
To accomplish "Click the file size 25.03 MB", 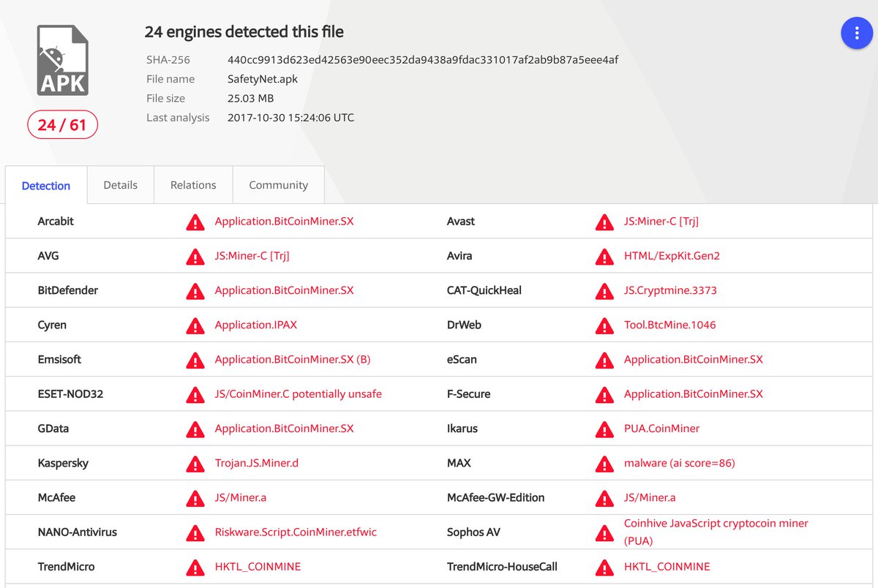I will coord(251,98).
